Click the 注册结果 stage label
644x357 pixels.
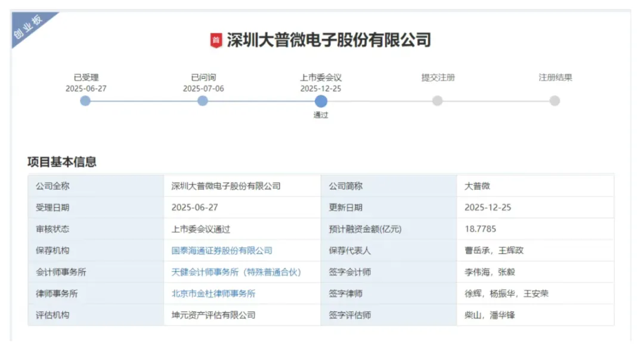[x=555, y=78]
